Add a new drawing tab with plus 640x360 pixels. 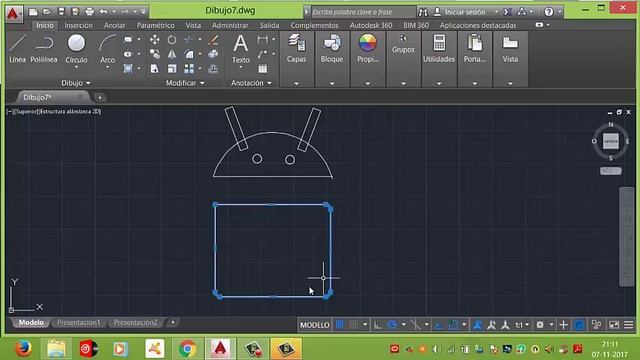coord(100,98)
